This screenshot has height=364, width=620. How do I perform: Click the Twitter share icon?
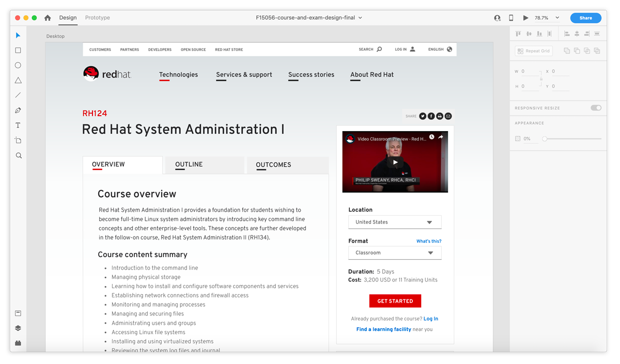423,116
